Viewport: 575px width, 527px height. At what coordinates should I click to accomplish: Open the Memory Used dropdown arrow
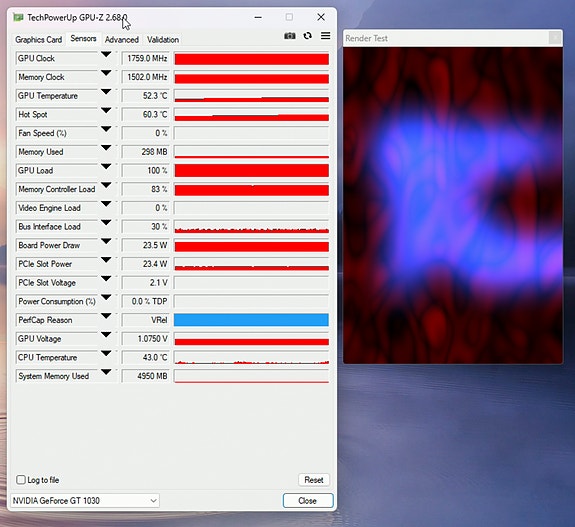click(106, 148)
